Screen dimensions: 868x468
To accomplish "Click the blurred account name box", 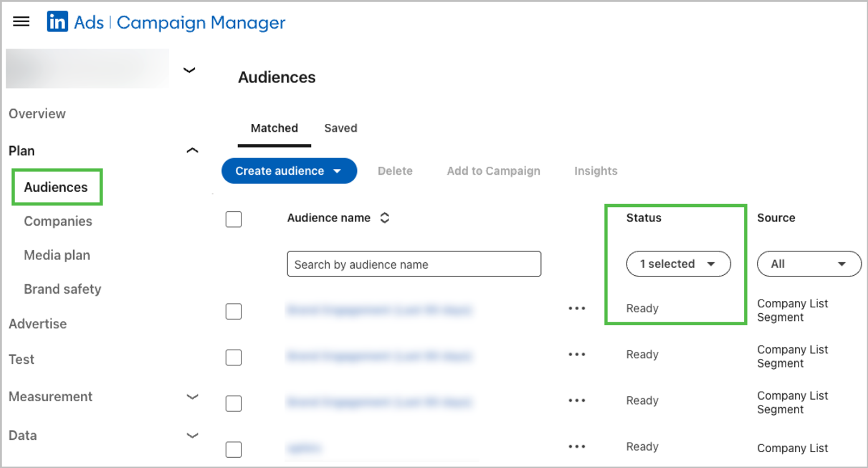I will tap(87, 68).
